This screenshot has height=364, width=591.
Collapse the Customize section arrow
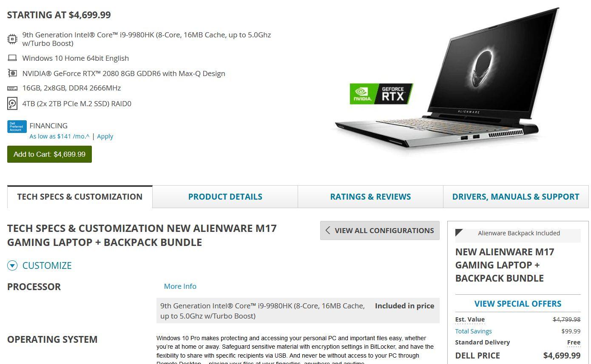click(12, 266)
